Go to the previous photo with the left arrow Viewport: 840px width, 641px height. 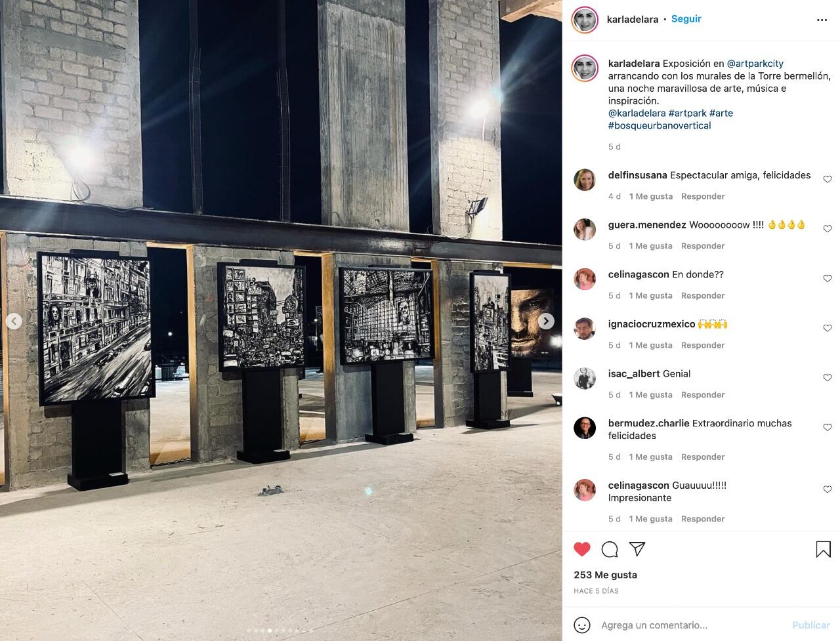[14, 321]
